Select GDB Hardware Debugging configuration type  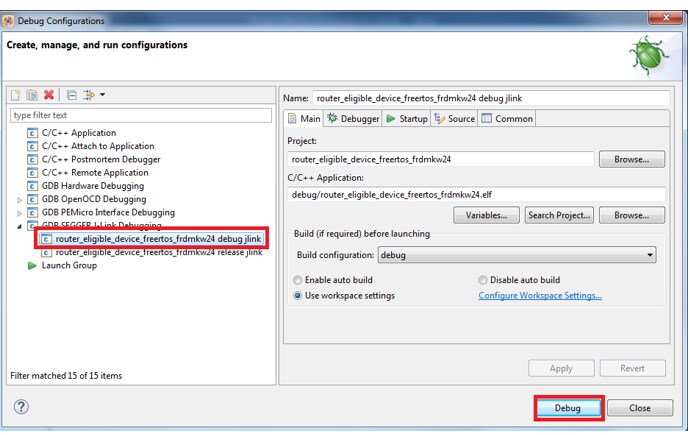pyautogui.click(x=92, y=186)
